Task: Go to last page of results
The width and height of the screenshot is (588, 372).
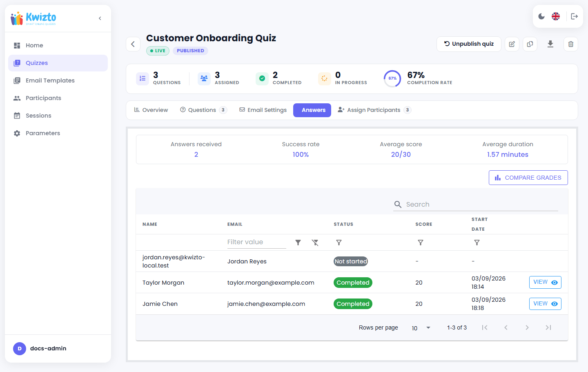Action: 548,327
